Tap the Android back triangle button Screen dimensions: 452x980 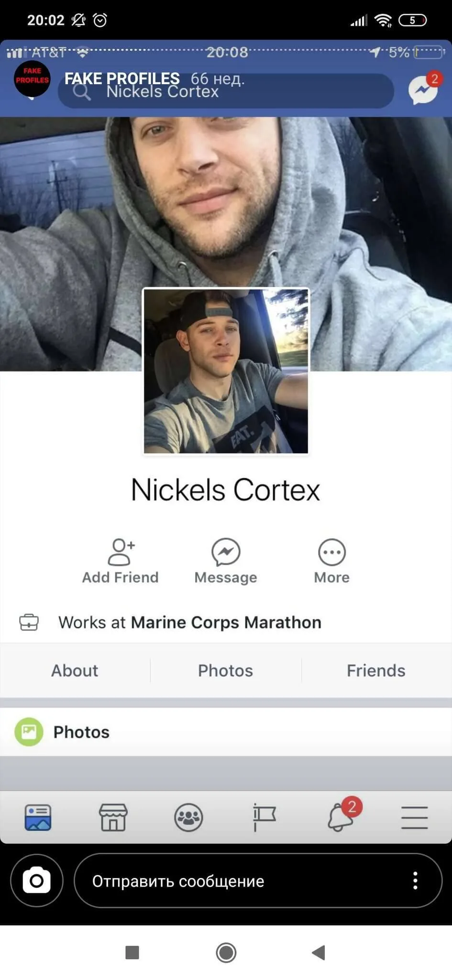319,952
